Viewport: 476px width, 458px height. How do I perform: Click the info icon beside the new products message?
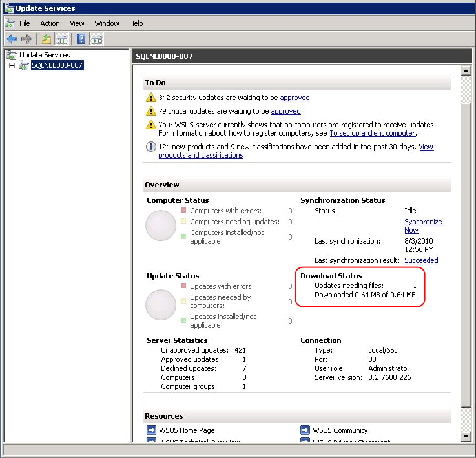point(151,147)
